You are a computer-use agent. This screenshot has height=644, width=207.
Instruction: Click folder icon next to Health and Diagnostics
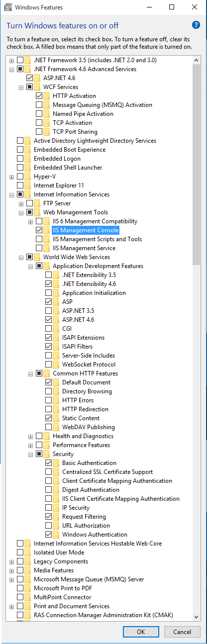(x=47, y=436)
